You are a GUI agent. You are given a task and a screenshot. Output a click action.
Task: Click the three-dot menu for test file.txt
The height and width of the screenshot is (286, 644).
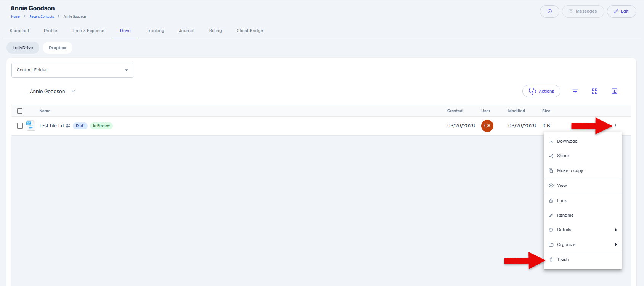click(615, 126)
